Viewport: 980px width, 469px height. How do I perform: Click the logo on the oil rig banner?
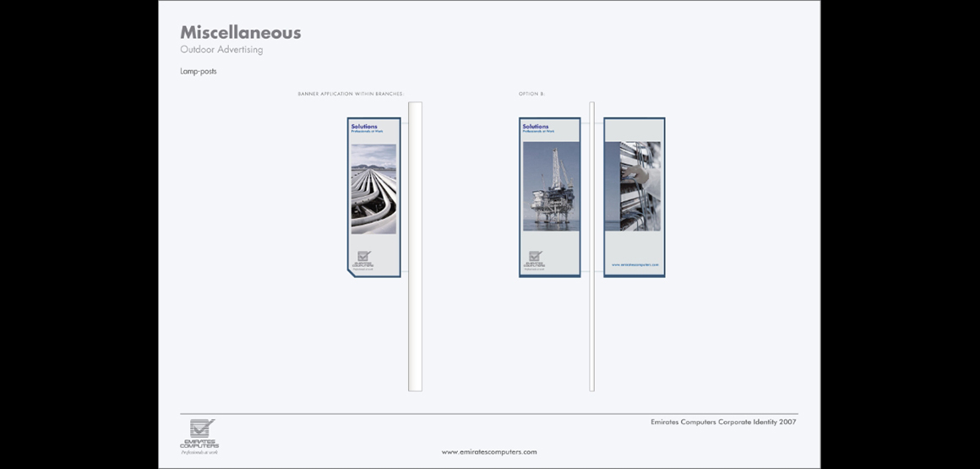535,259
